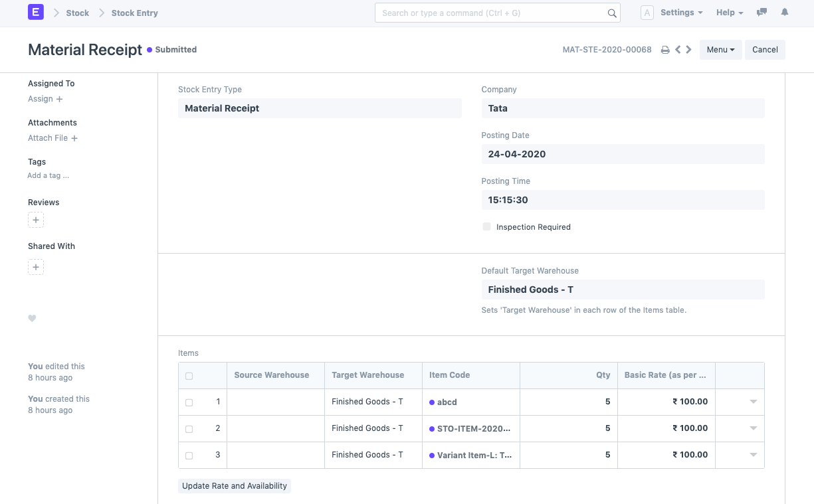This screenshot has width=814, height=504.
Task: Add a review with plus icon
Action: (36, 220)
